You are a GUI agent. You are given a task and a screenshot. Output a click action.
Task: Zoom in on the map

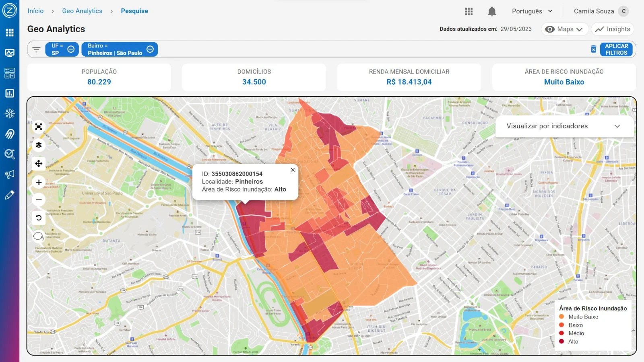pyautogui.click(x=39, y=182)
